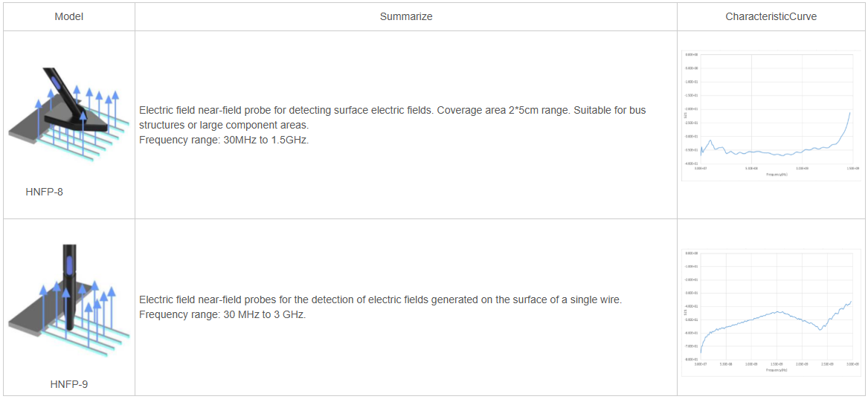Select the HNFP-9 model label
868x405 pixels.
pos(68,384)
